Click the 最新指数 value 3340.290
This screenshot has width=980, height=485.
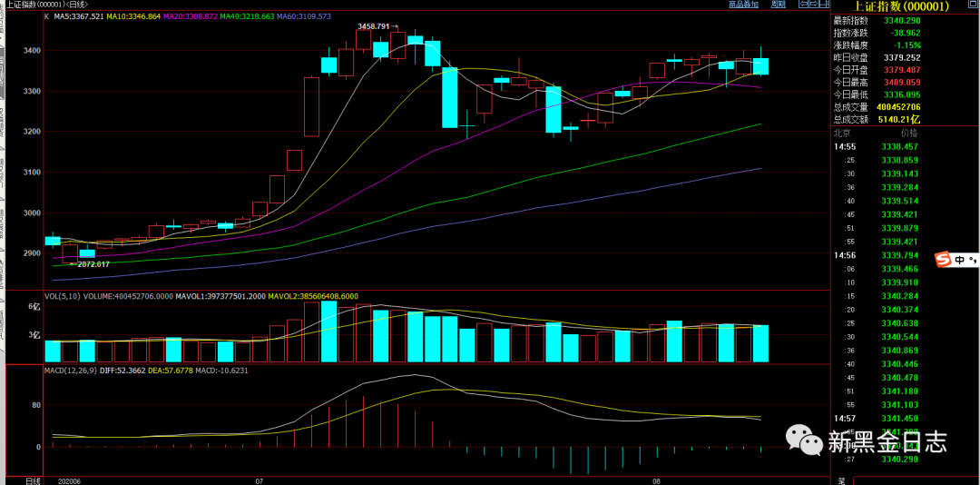pyautogui.click(x=902, y=21)
